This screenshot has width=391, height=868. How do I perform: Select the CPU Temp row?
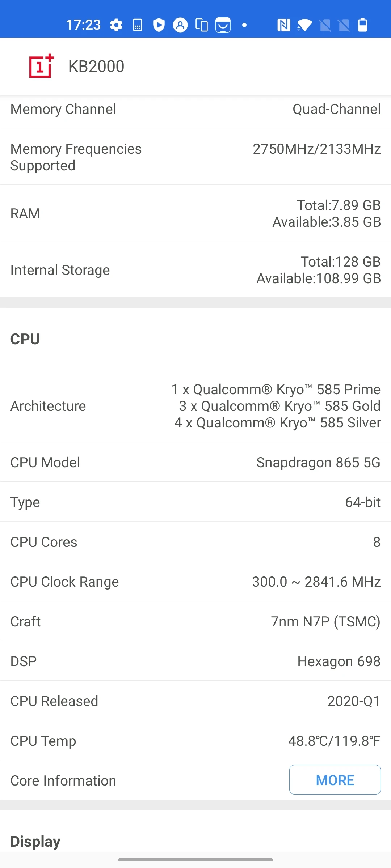pyautogui.click(x=195, y=741)
